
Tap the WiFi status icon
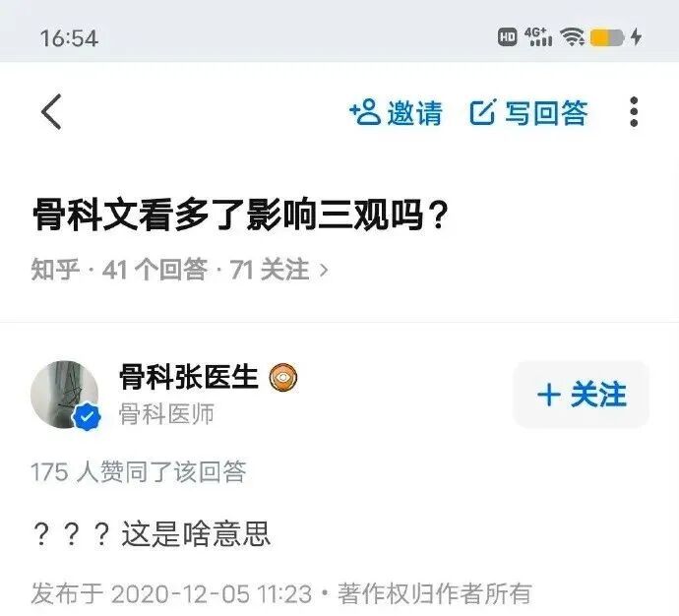(x=573, y=36)
